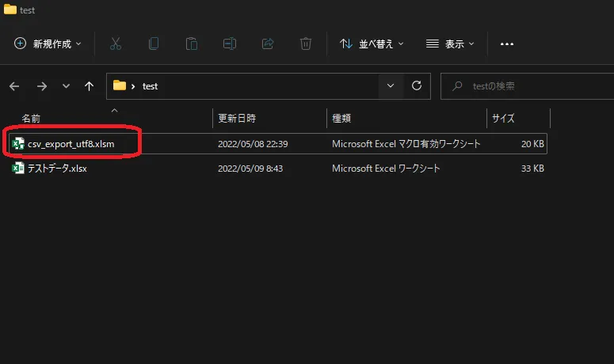Click the Paste clipboard icon
Image resolution: width=614 pixels, height=364 pixels.
pos(191,44)
